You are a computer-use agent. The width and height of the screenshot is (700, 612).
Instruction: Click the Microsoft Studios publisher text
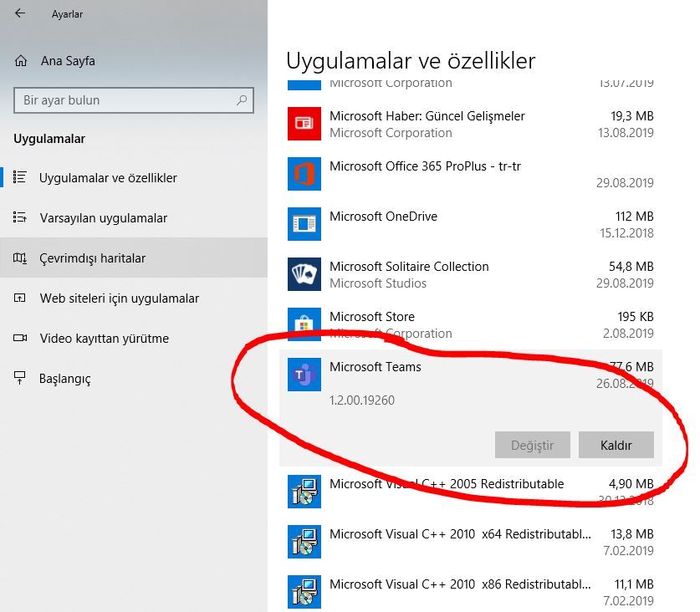pos(378,283)
